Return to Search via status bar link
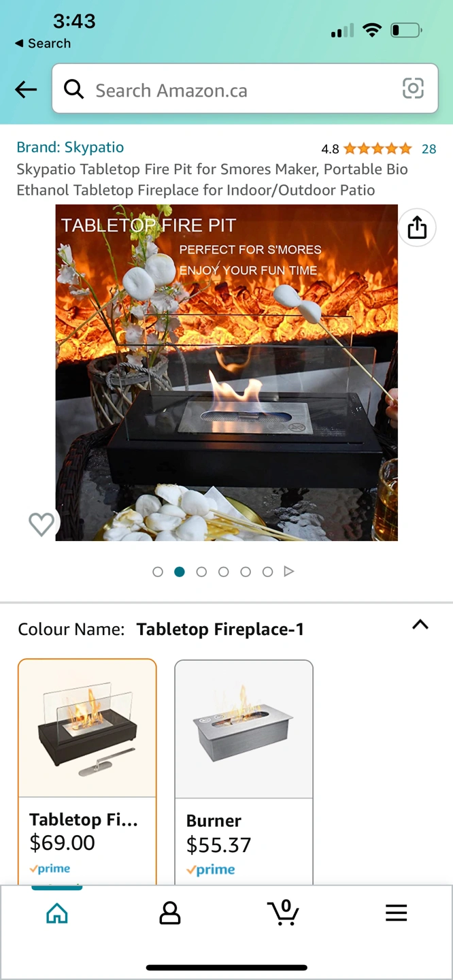This screenshot has width=453, height=980. [43, 43]
